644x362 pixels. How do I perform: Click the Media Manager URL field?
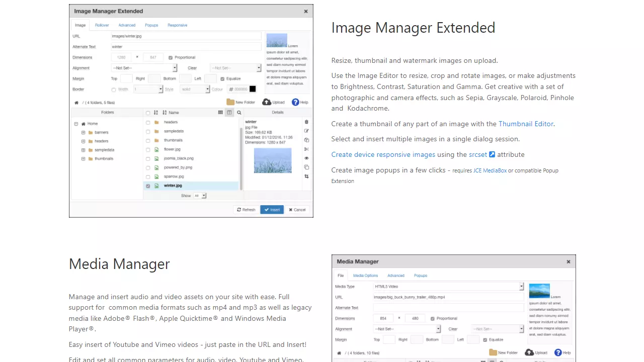(x=449, y=297)
